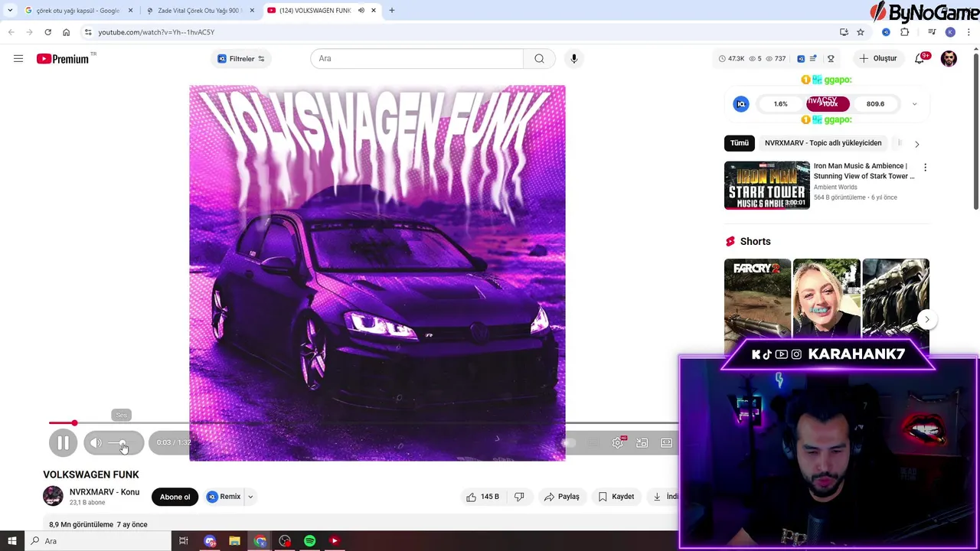Viewport: 980px width, 551px height.
Task: Open the NVRXMARV - Konu channel name
Action: (x=104, y=492)
